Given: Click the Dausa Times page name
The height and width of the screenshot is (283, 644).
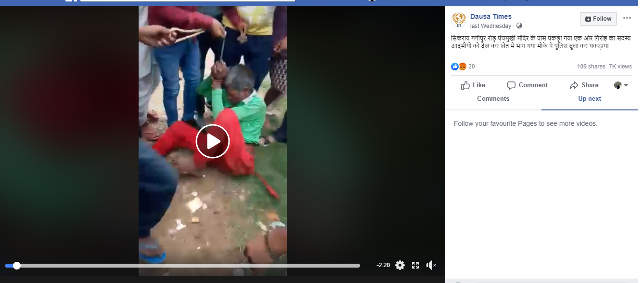Looking at the screenshot, I should (491, 16).
